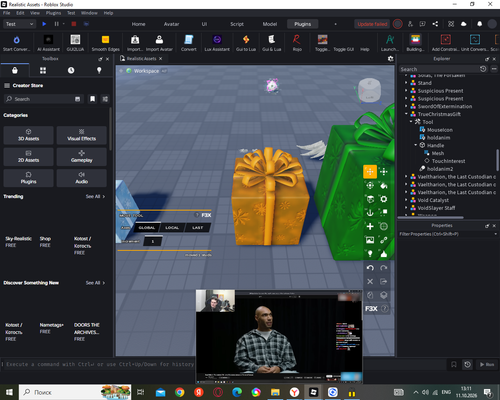The width and height of the screenshot is (500, 400).
Task: Select the F3X Lighting bulb tool
Action: click(370, 254)
